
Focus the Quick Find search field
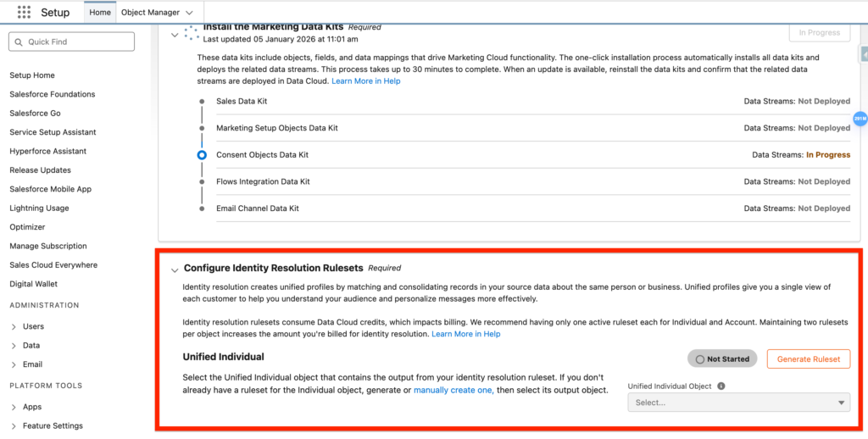point(72,42)
